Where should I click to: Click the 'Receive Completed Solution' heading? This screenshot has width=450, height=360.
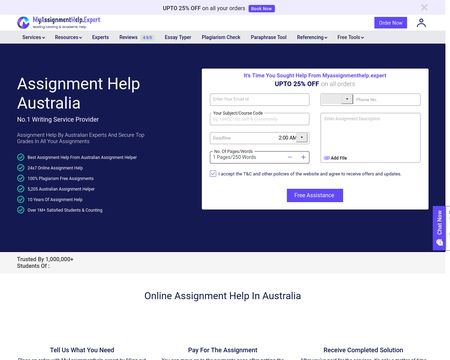coord(363,350)
